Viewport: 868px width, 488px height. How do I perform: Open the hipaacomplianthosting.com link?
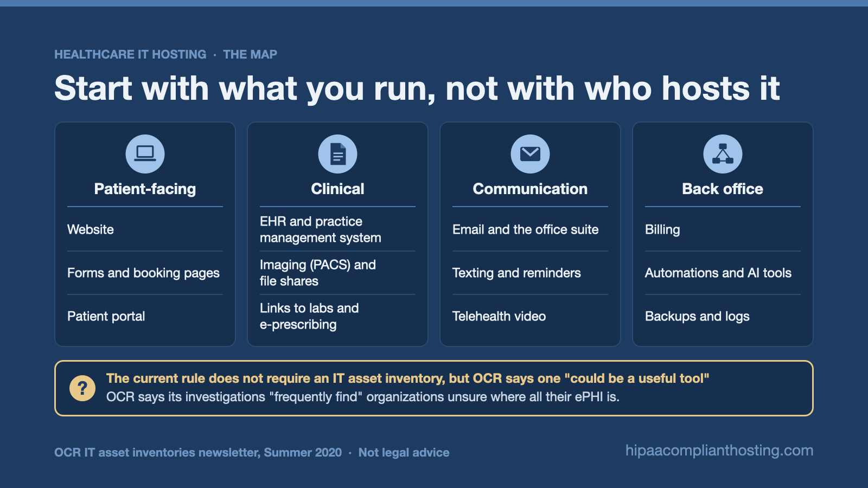coord(719,450)
